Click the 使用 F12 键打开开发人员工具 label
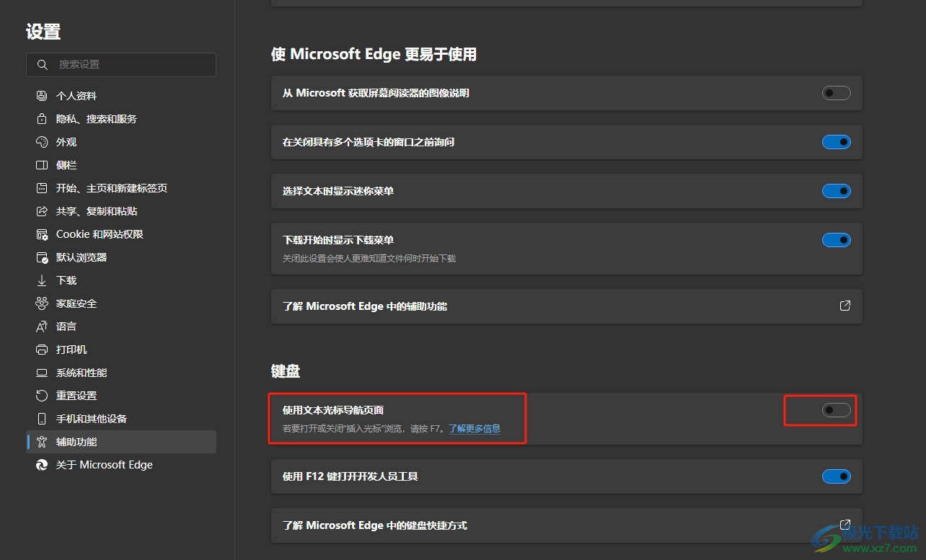This screenshot has width=926, height=560. pyautogui.click(x=350, y=476)
